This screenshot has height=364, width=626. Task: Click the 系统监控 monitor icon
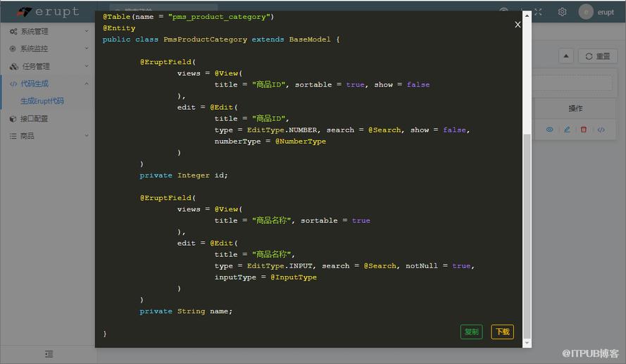point(13,49)
